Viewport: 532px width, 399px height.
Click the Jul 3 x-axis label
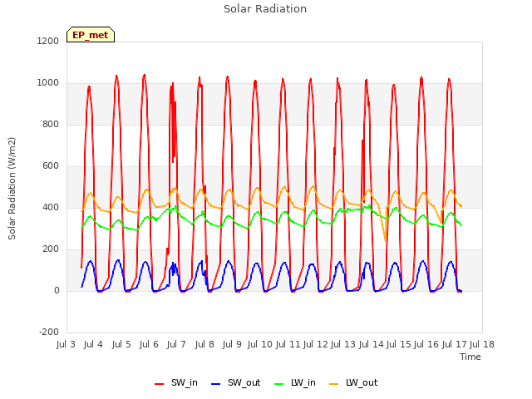(66, 344)
